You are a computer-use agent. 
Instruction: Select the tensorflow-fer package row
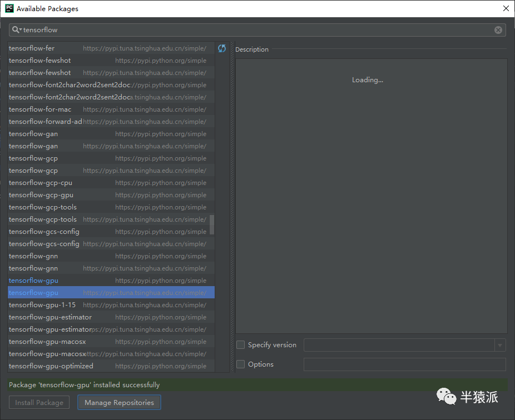[x=111, y=48]
